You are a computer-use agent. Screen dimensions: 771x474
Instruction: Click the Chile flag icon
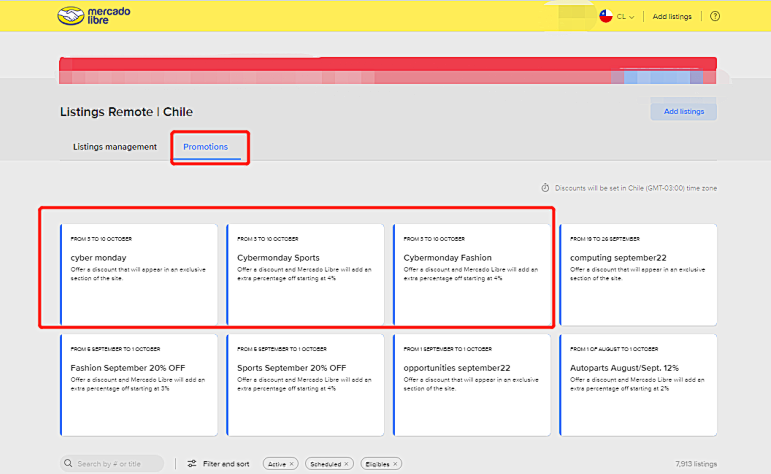coord(605,16)
